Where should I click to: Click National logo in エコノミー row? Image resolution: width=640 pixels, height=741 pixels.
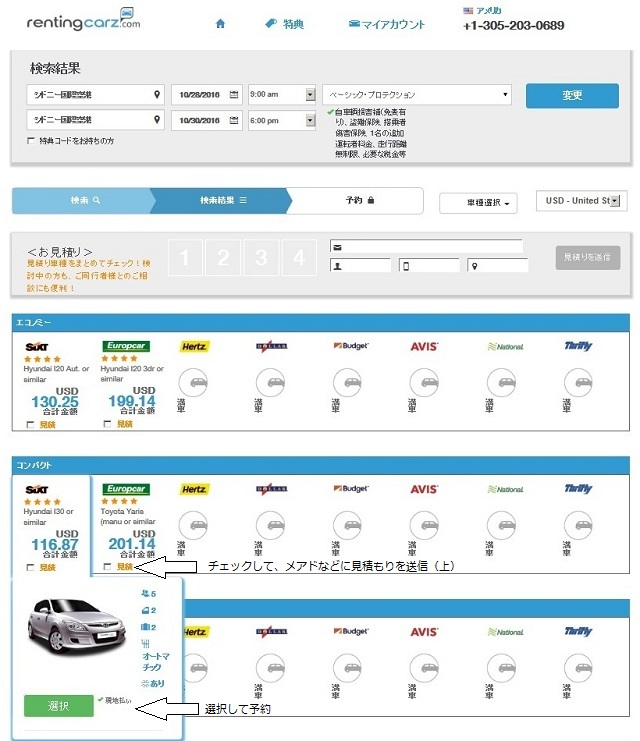[x=505, y=346]
